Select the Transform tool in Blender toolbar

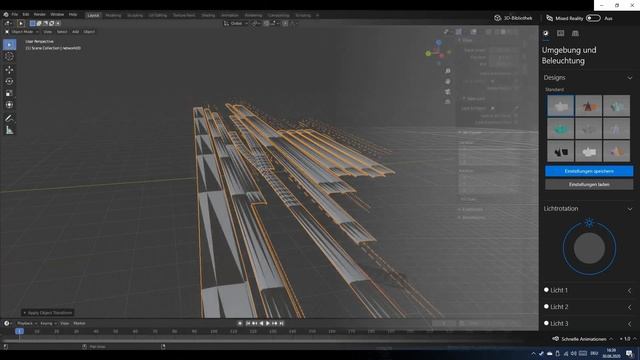click(9, 105)
